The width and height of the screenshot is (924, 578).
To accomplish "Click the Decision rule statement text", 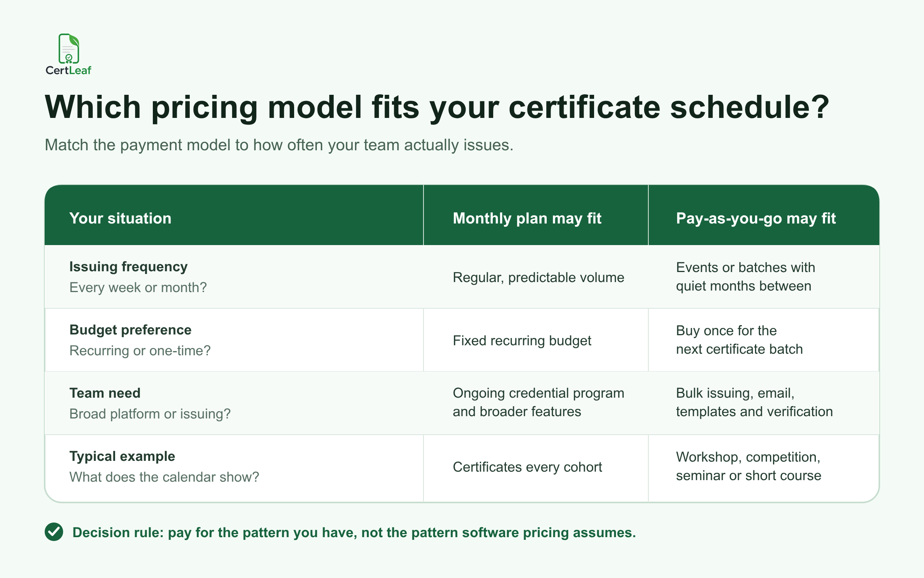I will [x=354, y=533].
